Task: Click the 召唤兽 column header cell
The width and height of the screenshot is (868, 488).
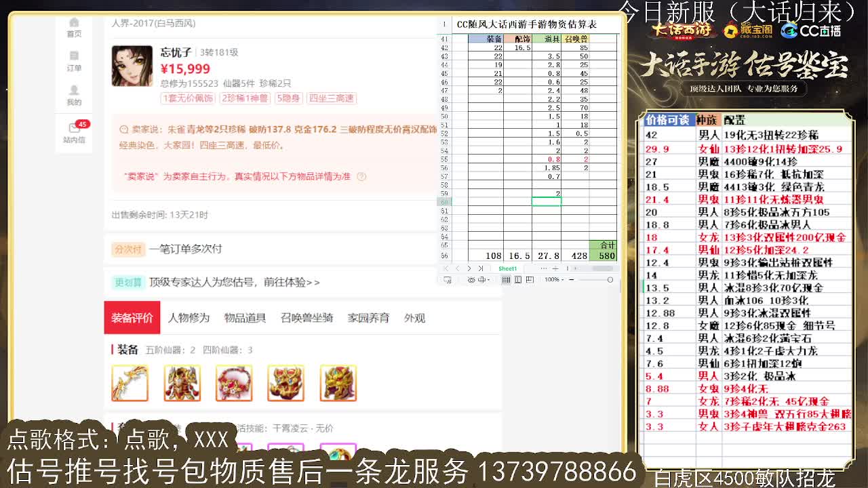Action: [575, 39]
